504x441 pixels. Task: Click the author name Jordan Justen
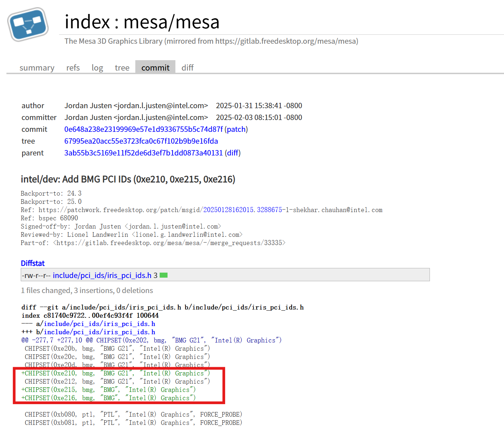tap(136, 106)
